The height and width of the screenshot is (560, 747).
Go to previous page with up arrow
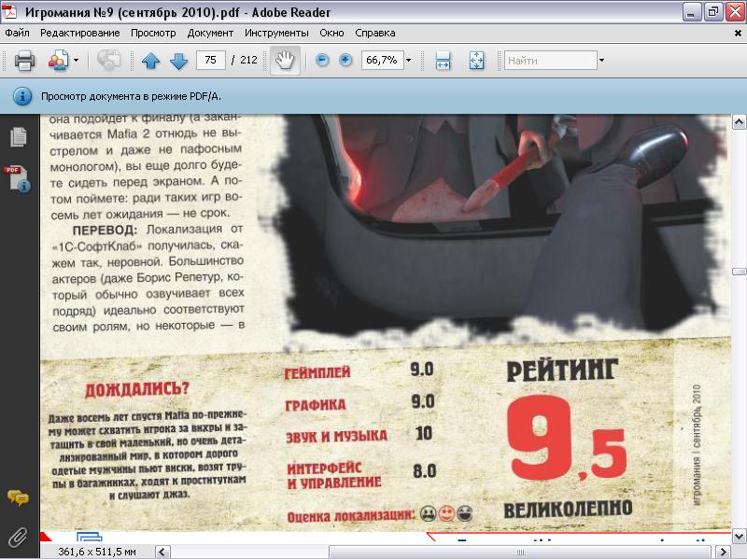(x=151, y=61)
